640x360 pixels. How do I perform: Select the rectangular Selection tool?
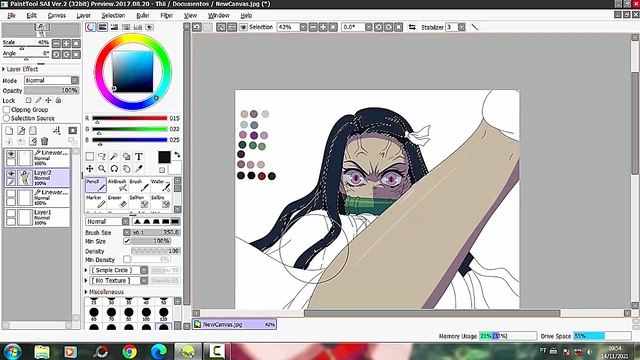[x=90, y=156]
